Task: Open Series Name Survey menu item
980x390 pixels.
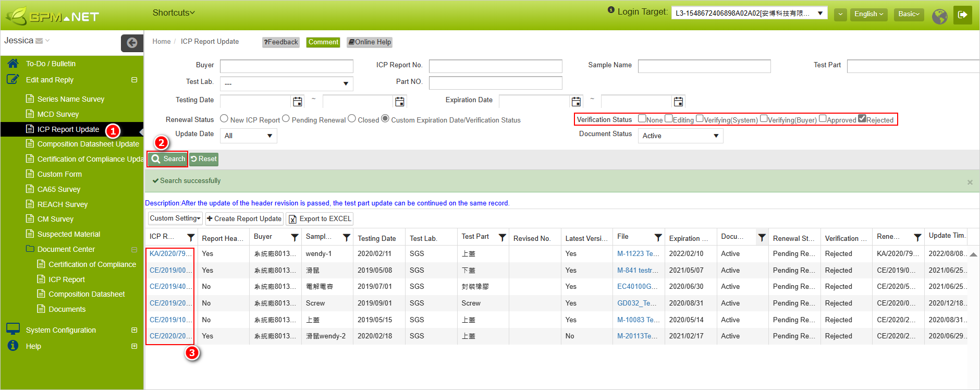Action: tap(71, 99)
